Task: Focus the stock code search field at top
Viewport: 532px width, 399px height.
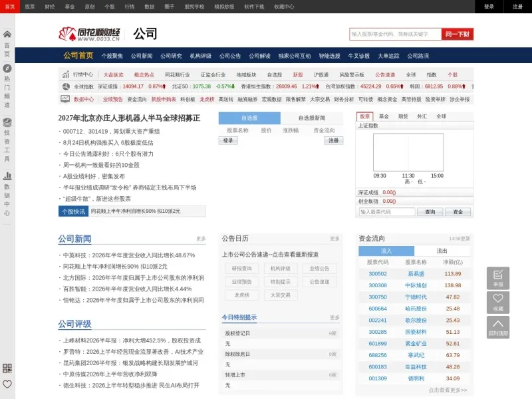Action: tap(395, 34)
